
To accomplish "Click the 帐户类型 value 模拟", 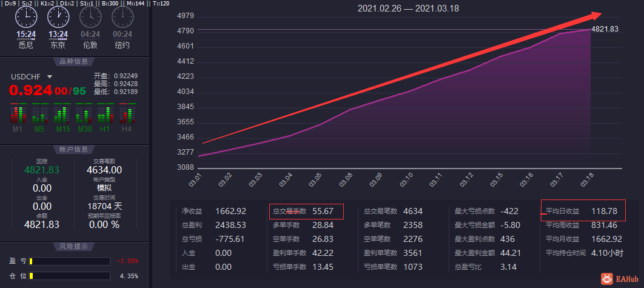I will 104,188.
